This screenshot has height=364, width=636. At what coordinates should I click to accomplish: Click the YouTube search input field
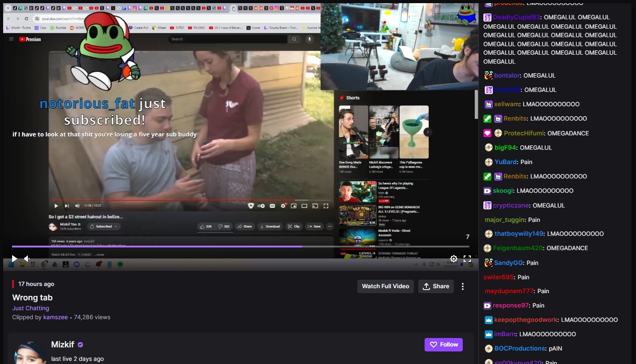tap(228, 39)
